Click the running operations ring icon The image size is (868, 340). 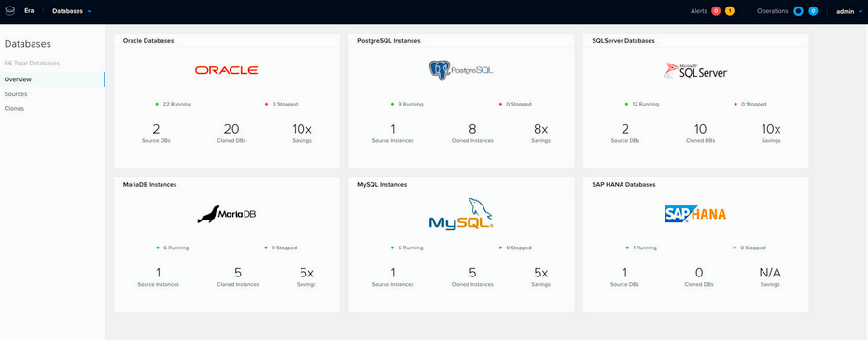pos(798,11)
